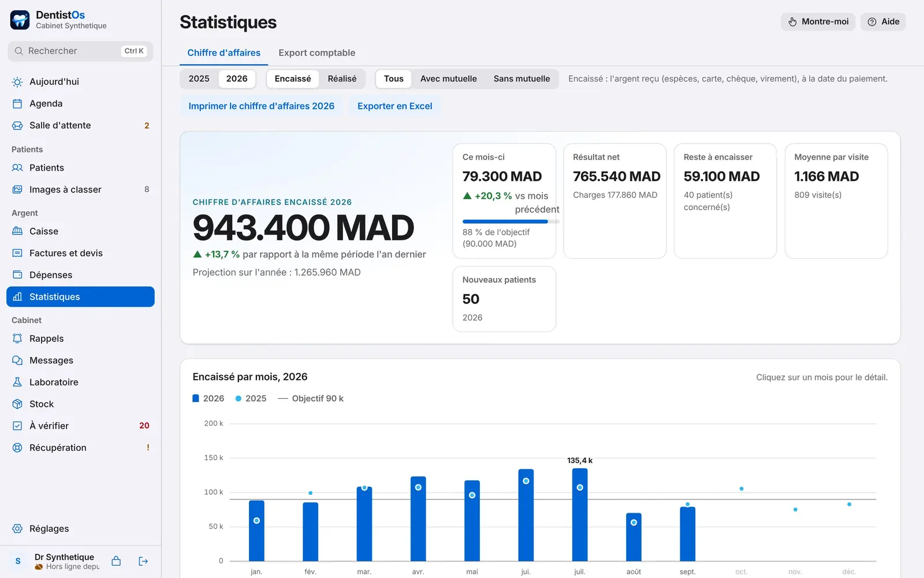
Task: Click the Objectif 90 k legend entry
Action: [311, 398]
